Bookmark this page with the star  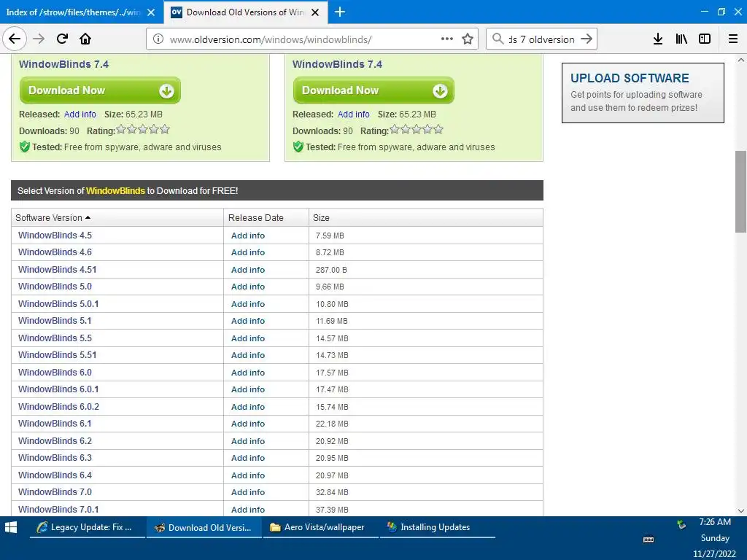[x=468, y=39]
